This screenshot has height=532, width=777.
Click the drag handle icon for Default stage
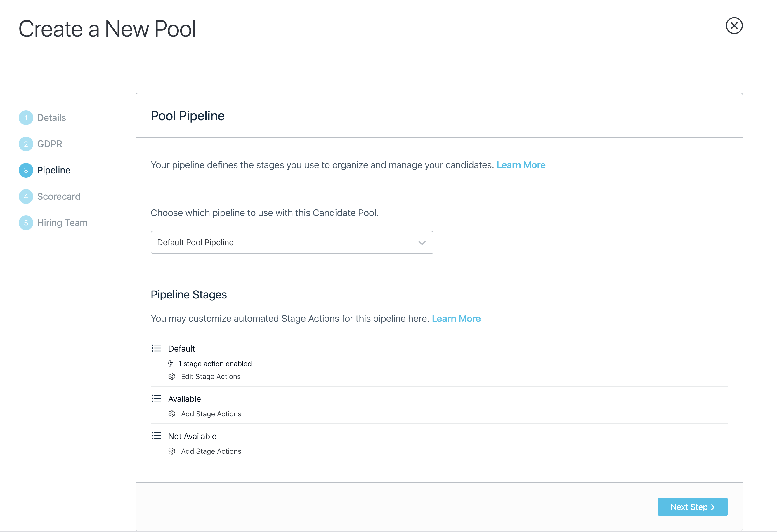[157, 348]
